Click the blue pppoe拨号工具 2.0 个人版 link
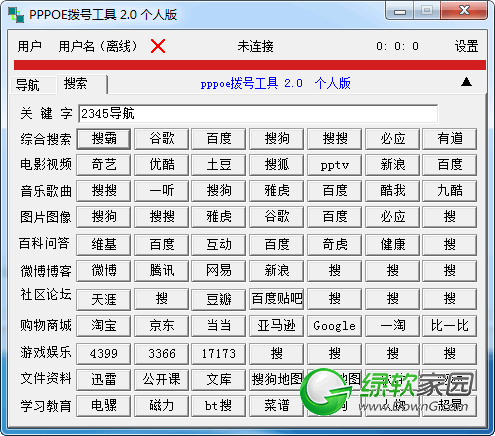The image size is (495, 436). click(x=275, y=83)
